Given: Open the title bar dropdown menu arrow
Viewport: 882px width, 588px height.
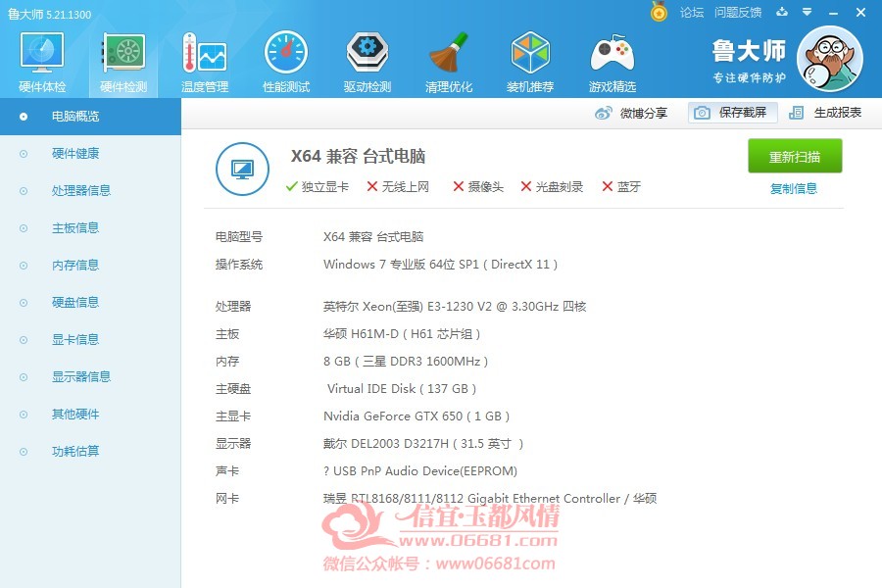Looking at the screenshot, I should (808, 12).
